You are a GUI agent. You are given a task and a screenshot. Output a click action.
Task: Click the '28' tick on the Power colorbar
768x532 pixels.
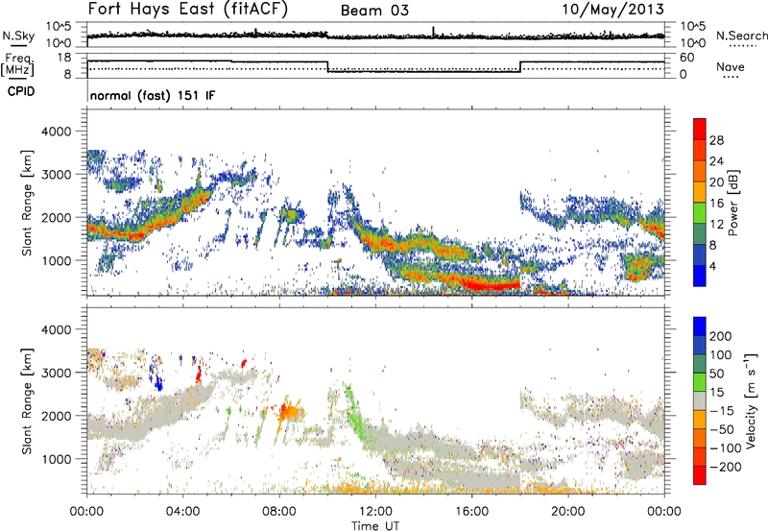(x=716, y=140)
